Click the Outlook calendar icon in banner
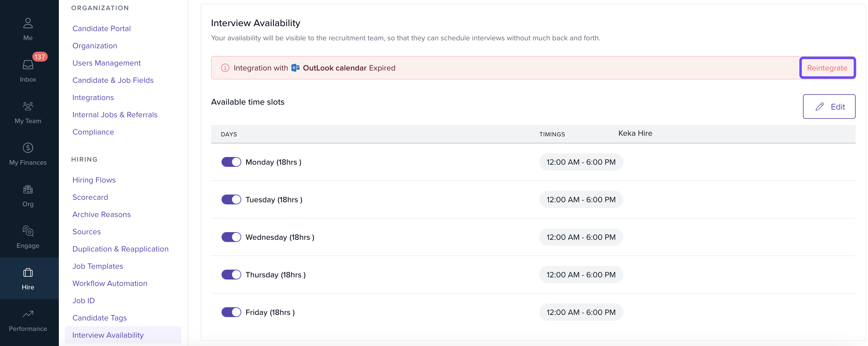Image resolution: width=868 pixels, height=346 pixels. 295,68
